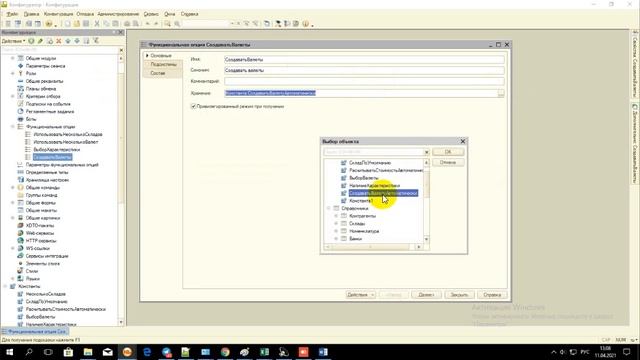640x360 pixels.
Task: Click the Имя input field
Action: (x=364, y=60)
